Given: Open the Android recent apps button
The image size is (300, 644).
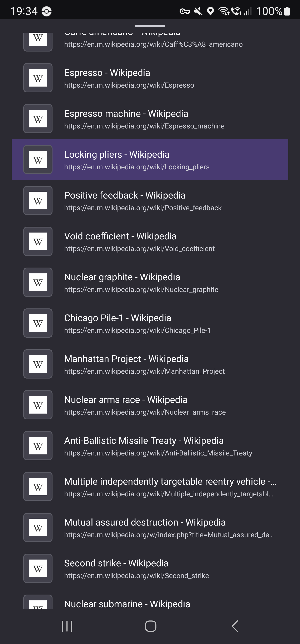Looking at the screenshot, I should [67, 626].
